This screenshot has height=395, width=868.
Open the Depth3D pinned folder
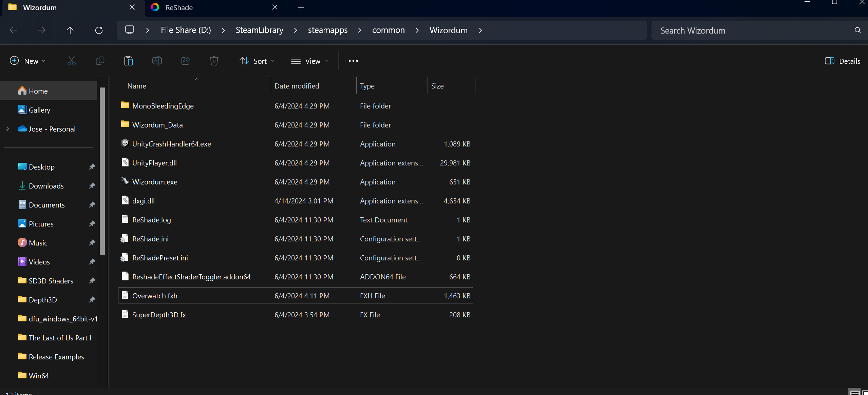coord(49,300)
